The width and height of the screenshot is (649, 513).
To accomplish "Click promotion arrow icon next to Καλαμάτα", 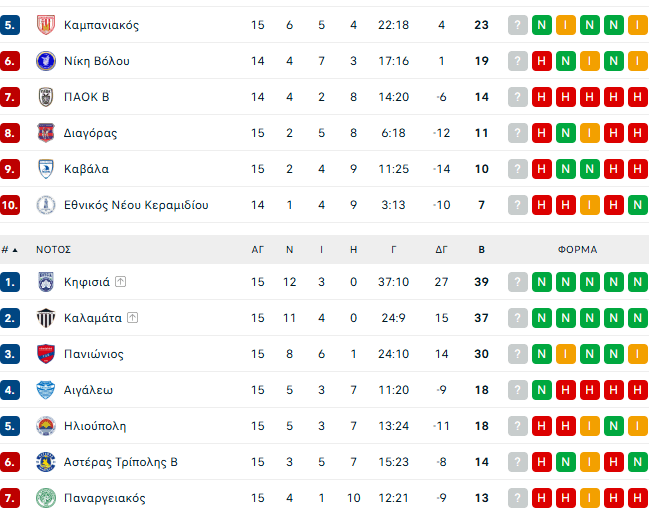I will 133,318.
